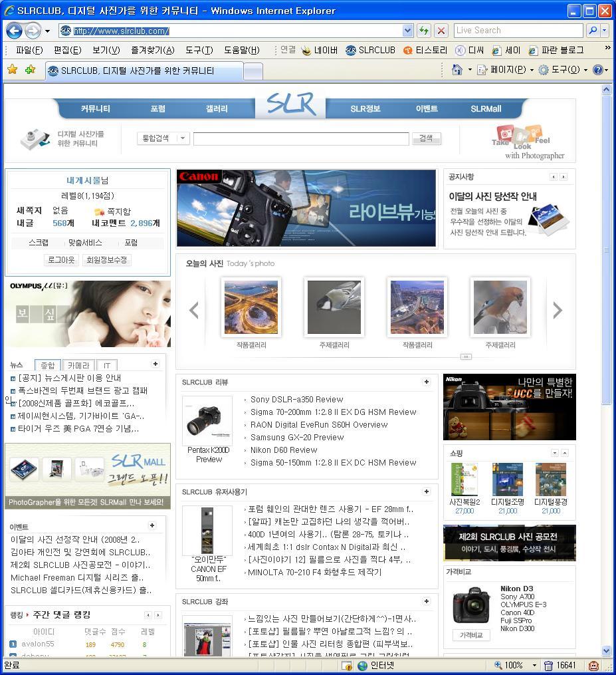Click the page vertical scrollbar thumb
This screenshot has width=616, height=675.
(607, 250)
